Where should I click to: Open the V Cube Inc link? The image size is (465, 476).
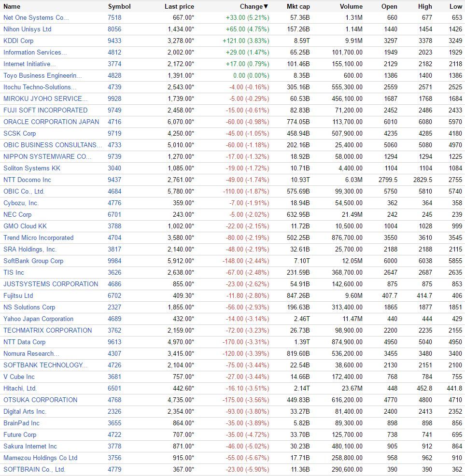[x=19, y=377]
